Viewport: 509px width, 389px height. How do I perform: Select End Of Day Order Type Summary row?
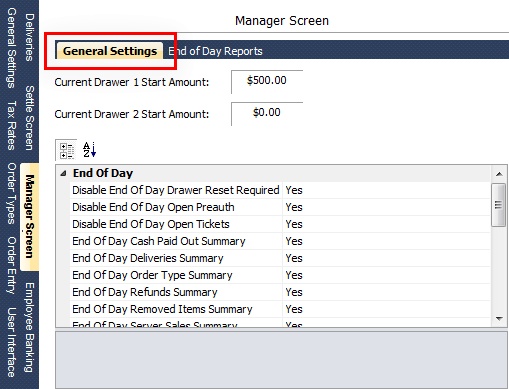[x=176, y=275]
